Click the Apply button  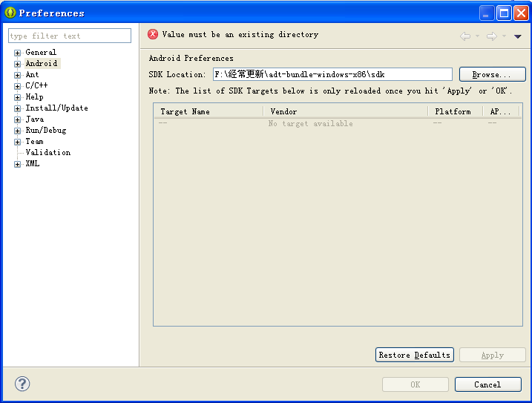tap(492, 355)
